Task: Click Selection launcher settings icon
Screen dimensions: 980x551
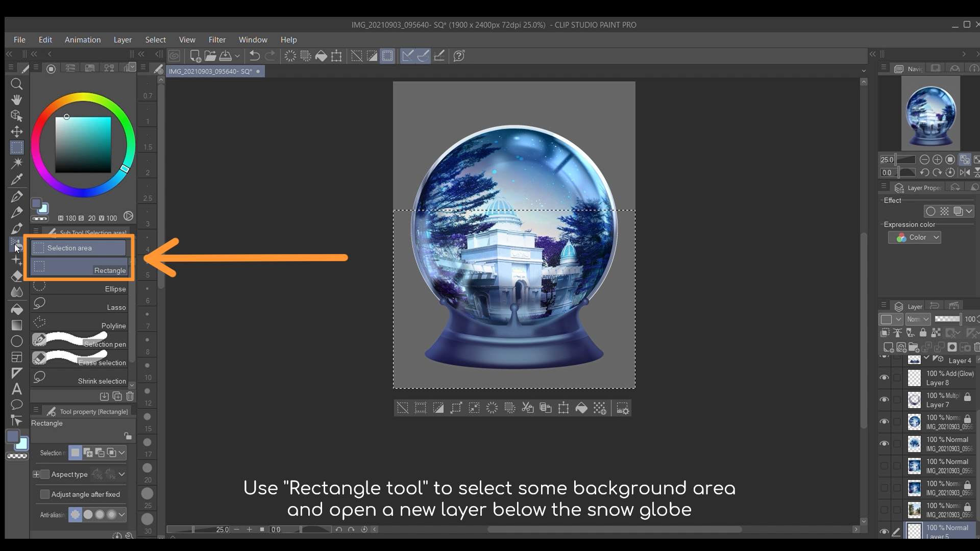Action: point(623,408)
